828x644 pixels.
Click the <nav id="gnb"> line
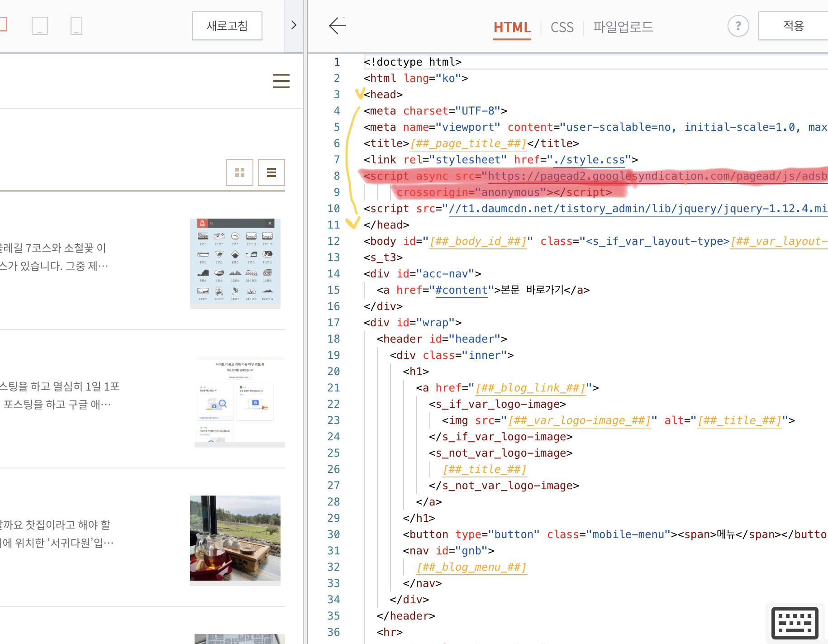pyautogui.click(x=448, y=551)
